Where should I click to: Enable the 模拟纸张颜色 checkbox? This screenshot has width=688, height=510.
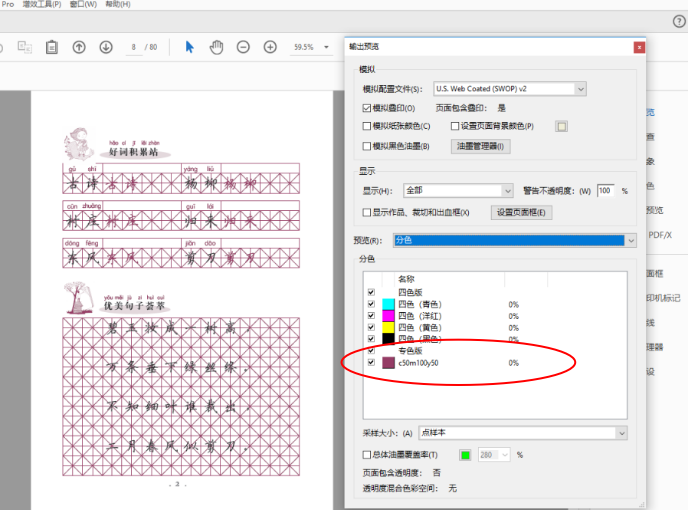pos(367,126)
